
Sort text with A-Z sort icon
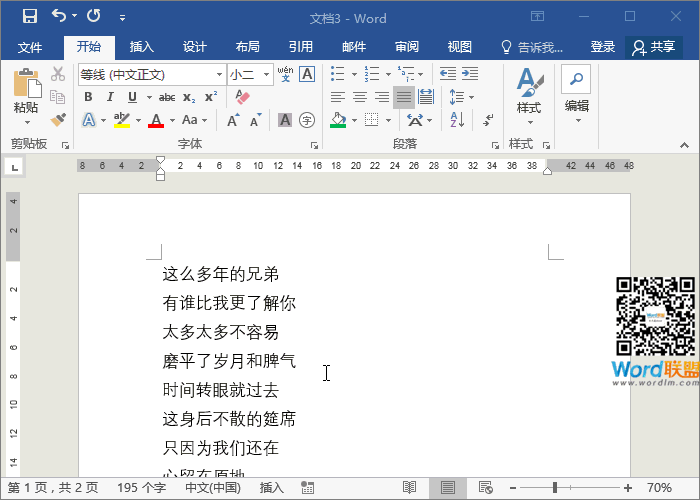[457, 120]
